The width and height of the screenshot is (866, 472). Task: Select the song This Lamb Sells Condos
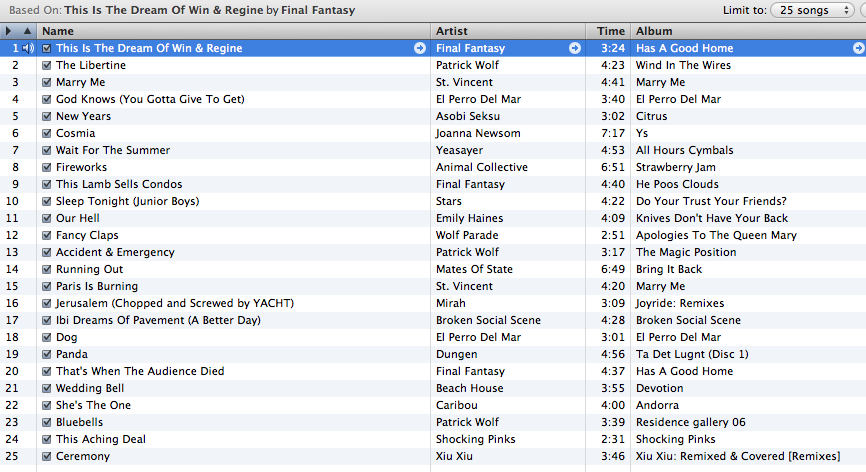point(119,184)
